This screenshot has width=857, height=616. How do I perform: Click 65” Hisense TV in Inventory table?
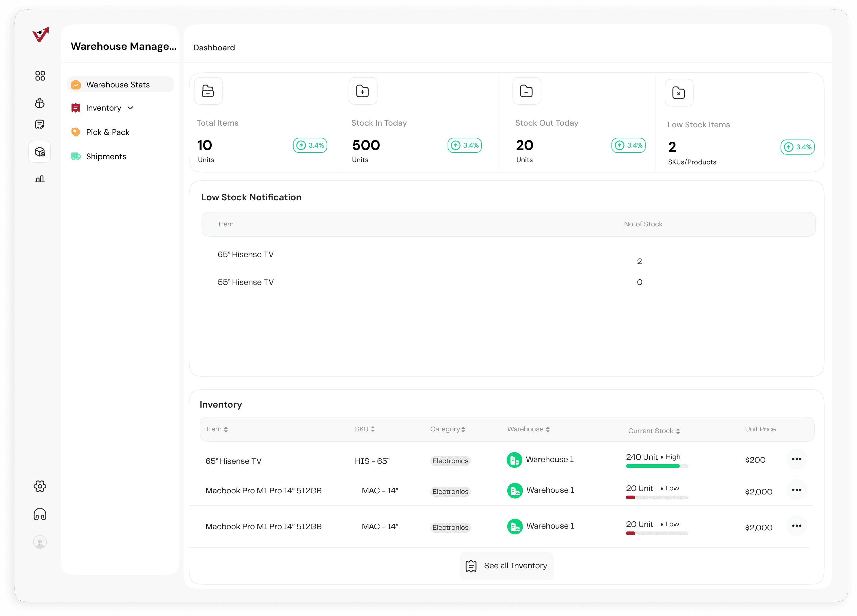click(234, 461)
